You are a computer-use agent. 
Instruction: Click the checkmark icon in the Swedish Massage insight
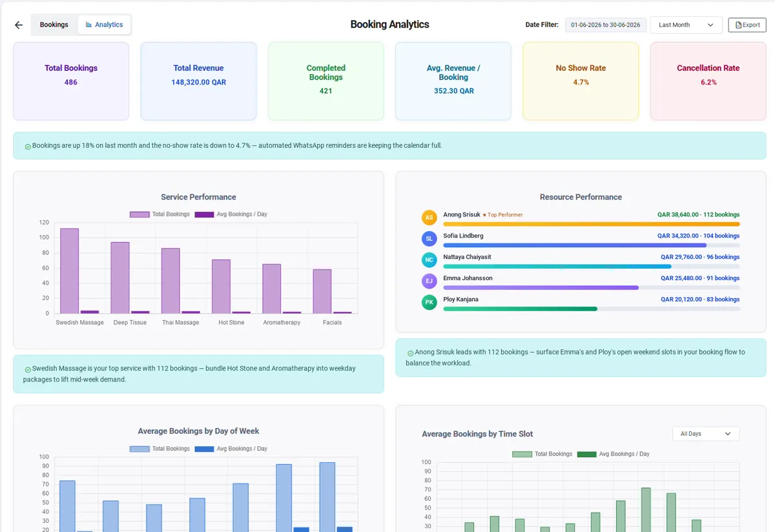[28, 369]
